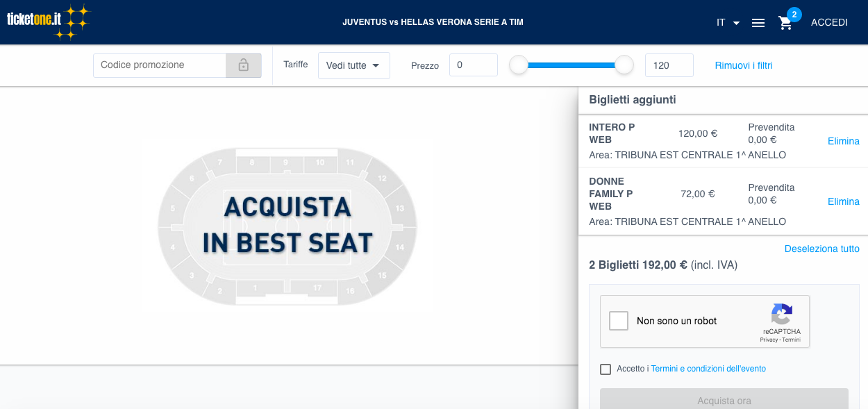
Task: Click the reCAPTCHA logo
Action: tap(781, 315)
